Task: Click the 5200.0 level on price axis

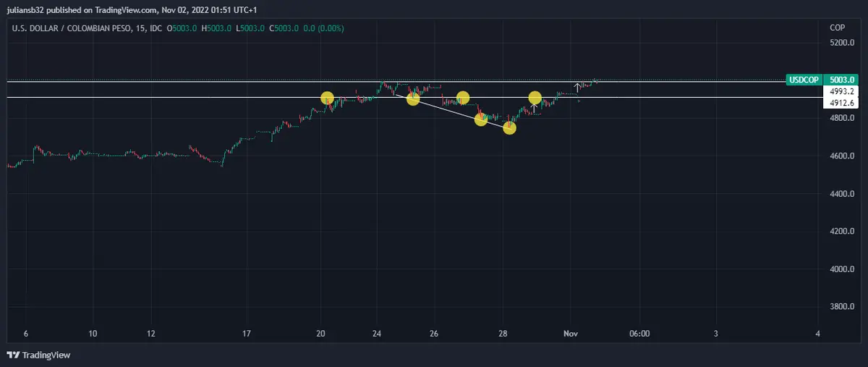Action: pyautogui.click(x=843, y=43)
